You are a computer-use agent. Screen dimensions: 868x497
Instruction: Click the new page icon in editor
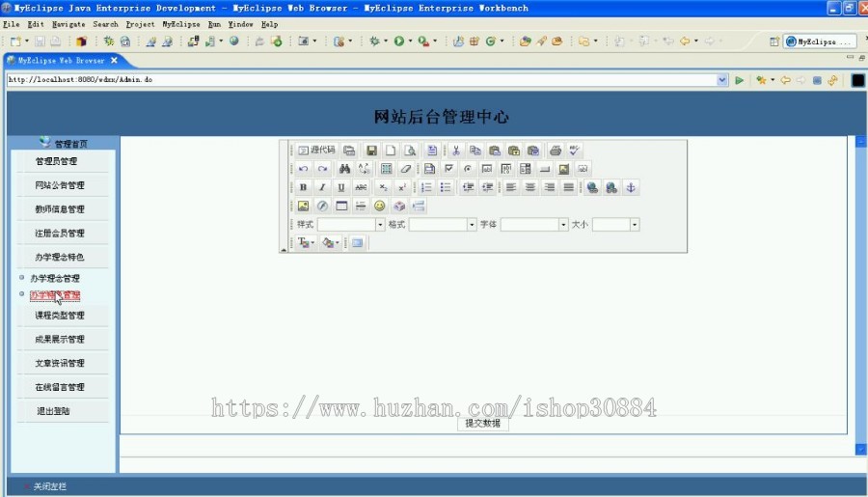[x=391, y=151]
